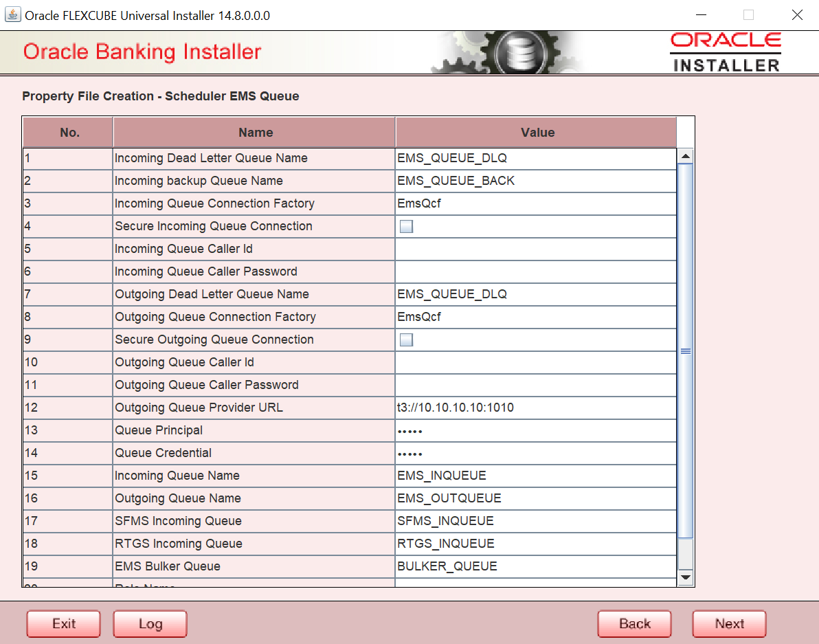Open the Log button
The width and height of the screenshot is (819, 644).
[150, 623]
